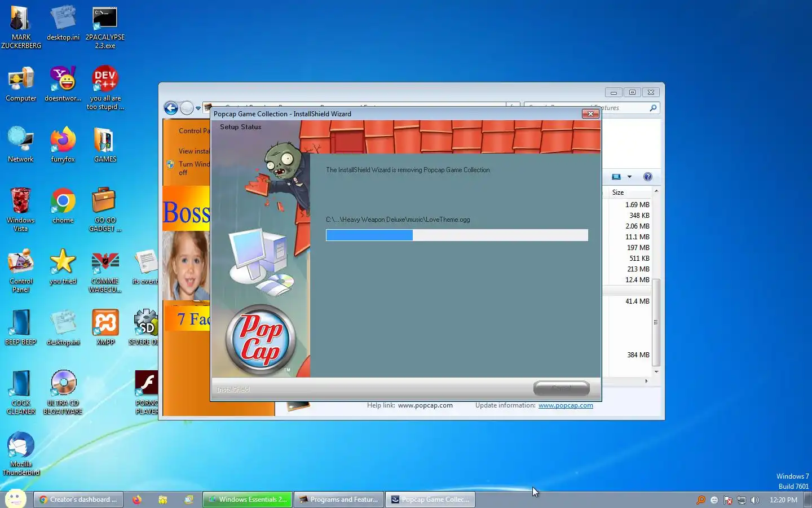Image resolution: width=812 pixels, height=508 pixels.
Task: Switch to Popcap Game Collection taskbar item
Action: 430,500
